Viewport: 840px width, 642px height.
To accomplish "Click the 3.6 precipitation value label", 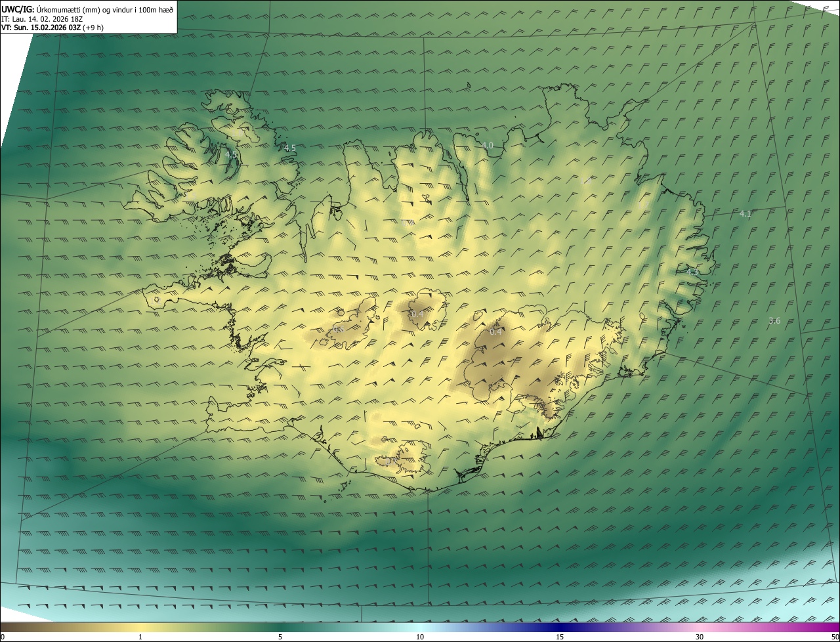I will (x=774, y=320).
